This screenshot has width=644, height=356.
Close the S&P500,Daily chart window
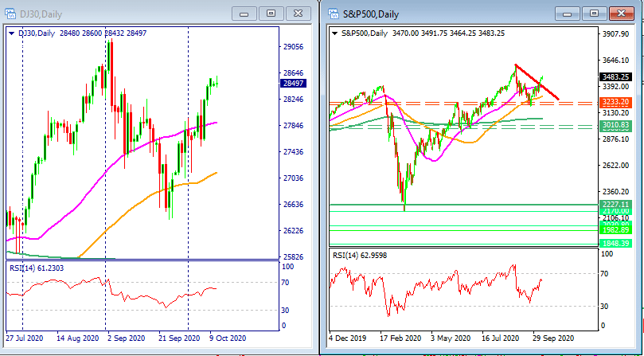click(621, 14)
